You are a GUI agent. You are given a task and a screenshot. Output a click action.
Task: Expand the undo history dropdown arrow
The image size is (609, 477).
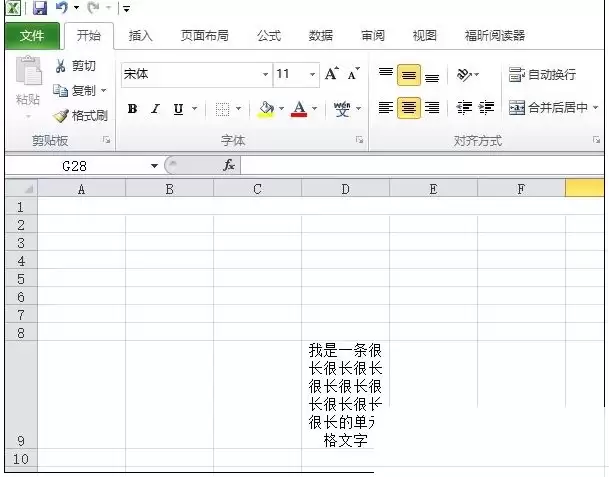point(77,7)
